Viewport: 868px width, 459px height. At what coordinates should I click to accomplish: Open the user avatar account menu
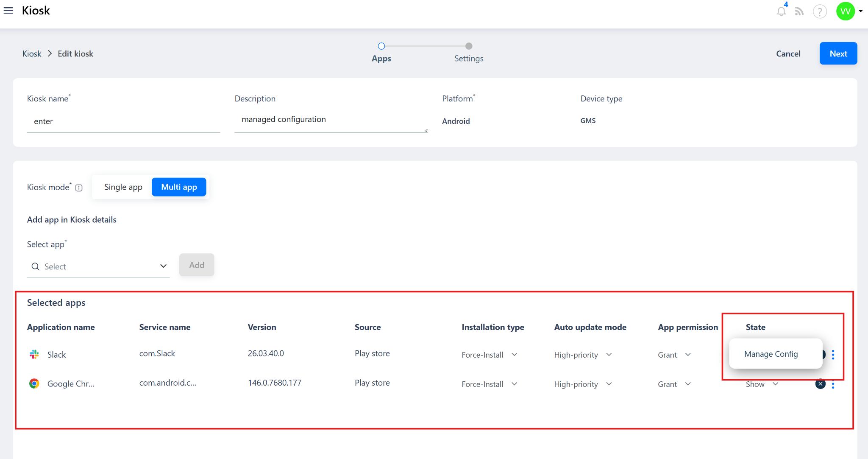click(x=846, y=11)
